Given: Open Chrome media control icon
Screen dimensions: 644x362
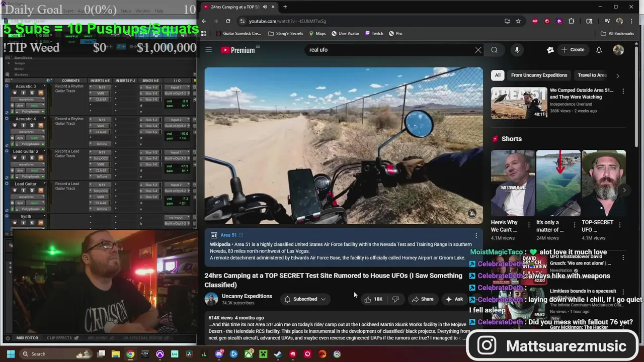Looking at the screenshot, I should pyautogui.click(x=607, y=21).
